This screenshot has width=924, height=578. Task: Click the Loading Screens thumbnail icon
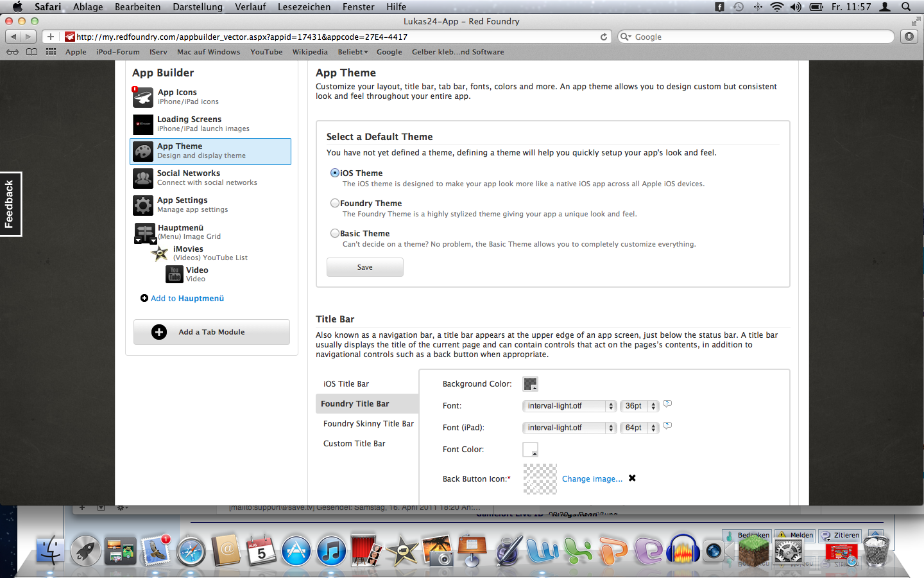coord(142,125)
